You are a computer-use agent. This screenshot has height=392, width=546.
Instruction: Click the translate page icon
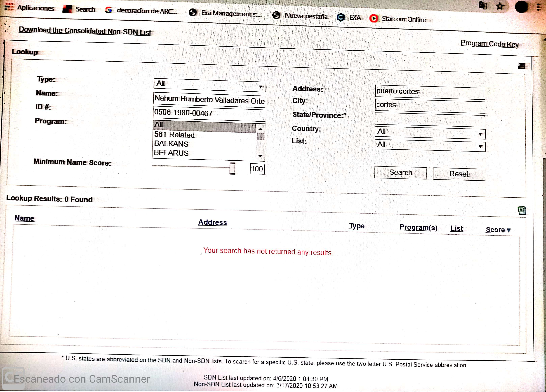point(483,5)
